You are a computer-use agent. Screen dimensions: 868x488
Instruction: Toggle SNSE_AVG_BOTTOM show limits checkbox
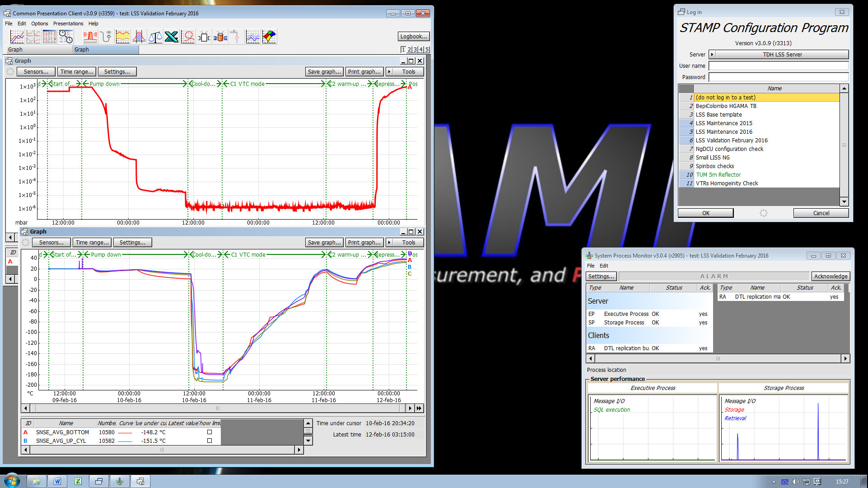click(x=210, y=432)
